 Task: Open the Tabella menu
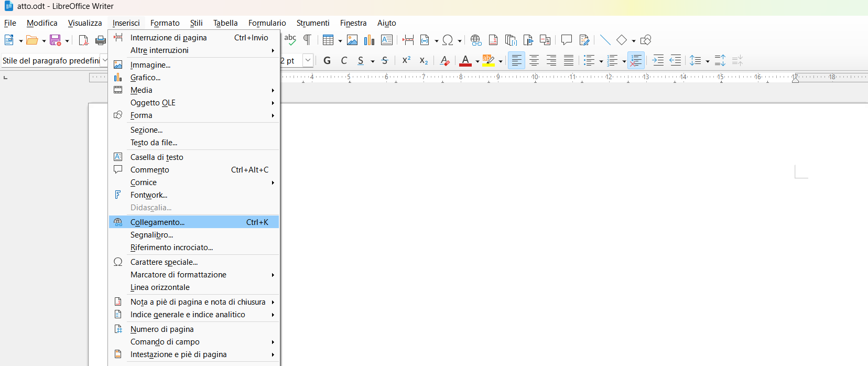click(x=225, y=23)
